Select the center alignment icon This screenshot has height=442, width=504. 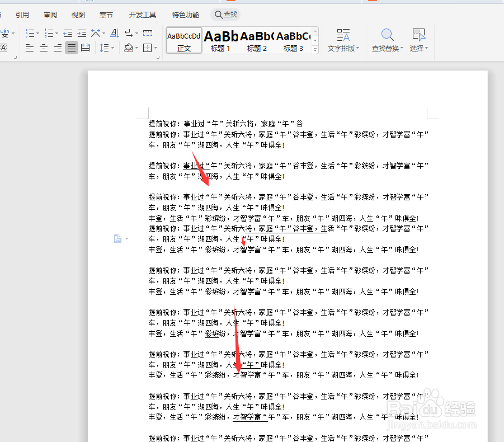coord(43,49)
